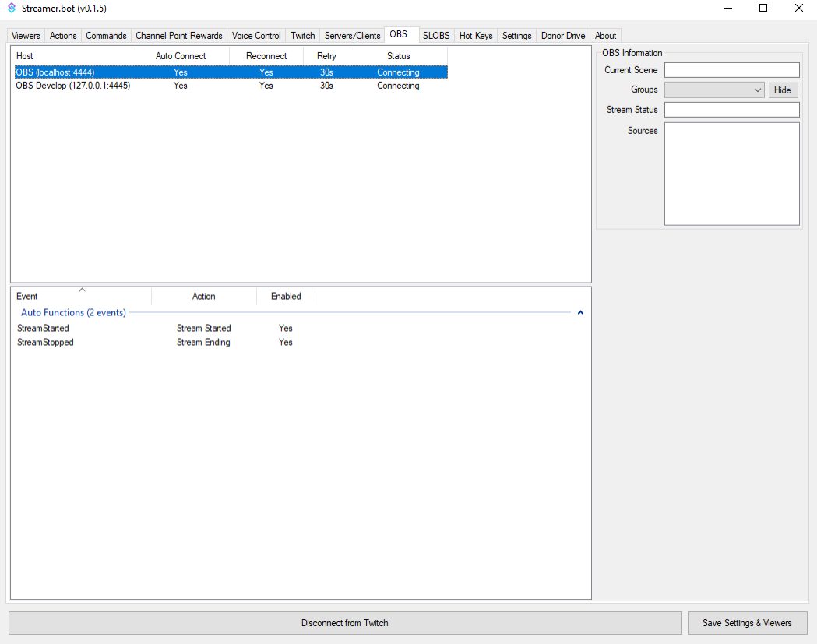Select the Voice Control tab
Image resolution: width=817 pixels, height=644 pixels.
[256, 35]
